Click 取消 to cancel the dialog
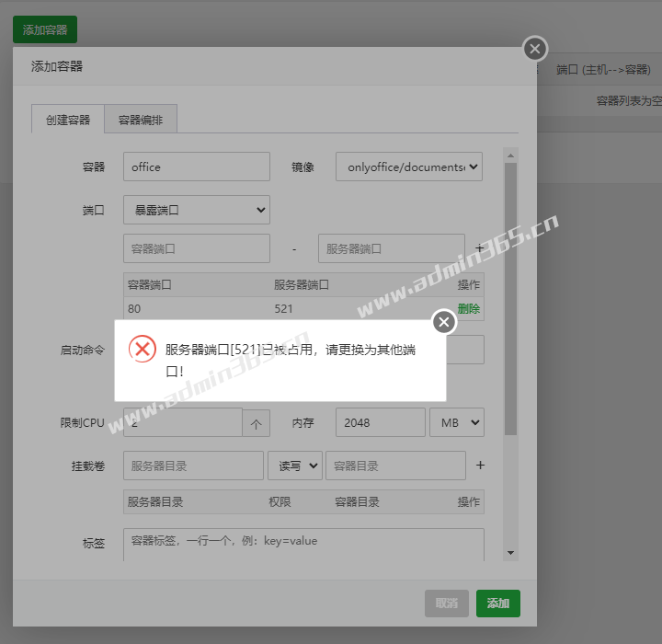 pos(447,604)
